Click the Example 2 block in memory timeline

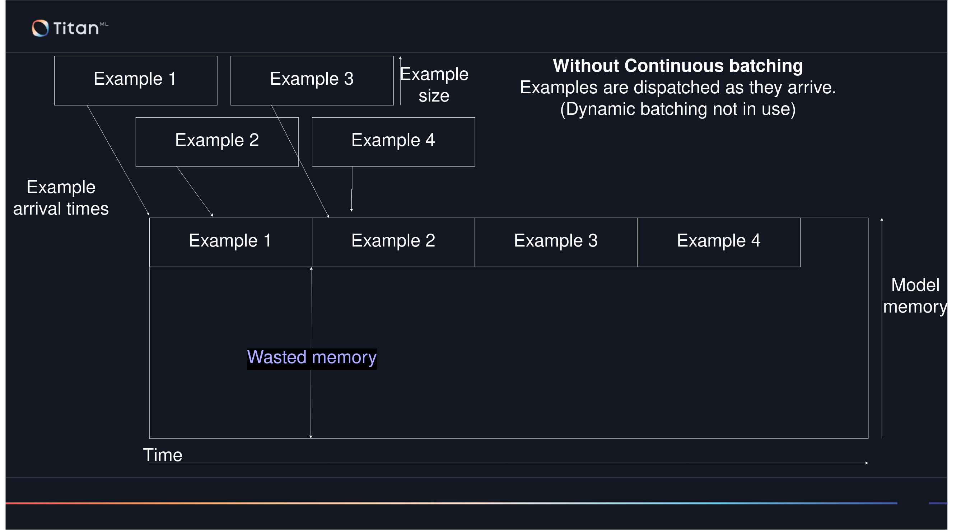pyautogui.click(x=393, y=242)
